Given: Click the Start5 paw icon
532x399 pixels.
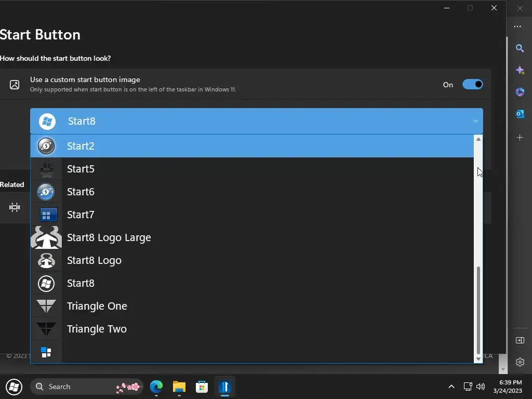Looking at the screenshot, I should (x=46, y=169).
